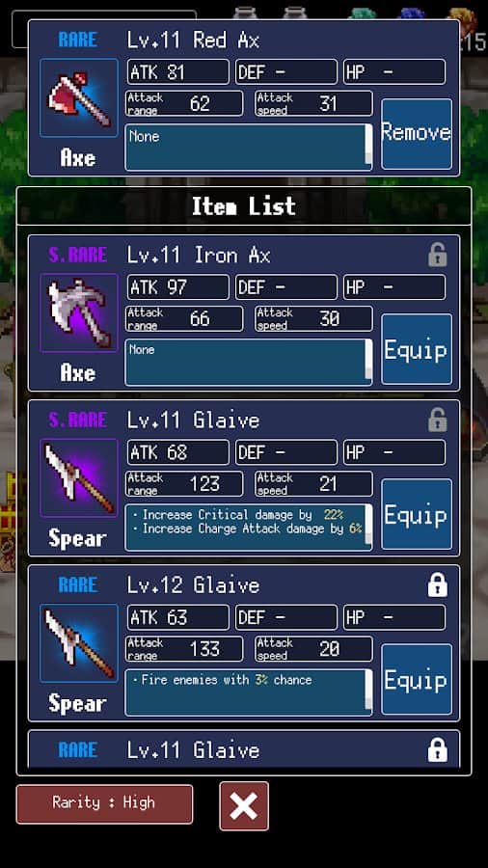Click the Red Ax description scrollbar
This screenshot has height=868, width=488.
[x=368, y=145]
